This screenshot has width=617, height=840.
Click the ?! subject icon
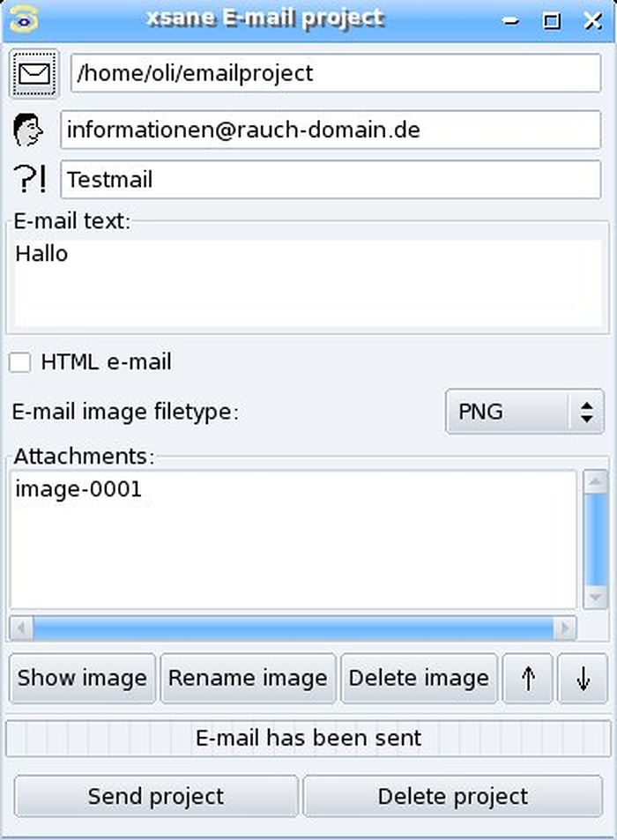30,179
